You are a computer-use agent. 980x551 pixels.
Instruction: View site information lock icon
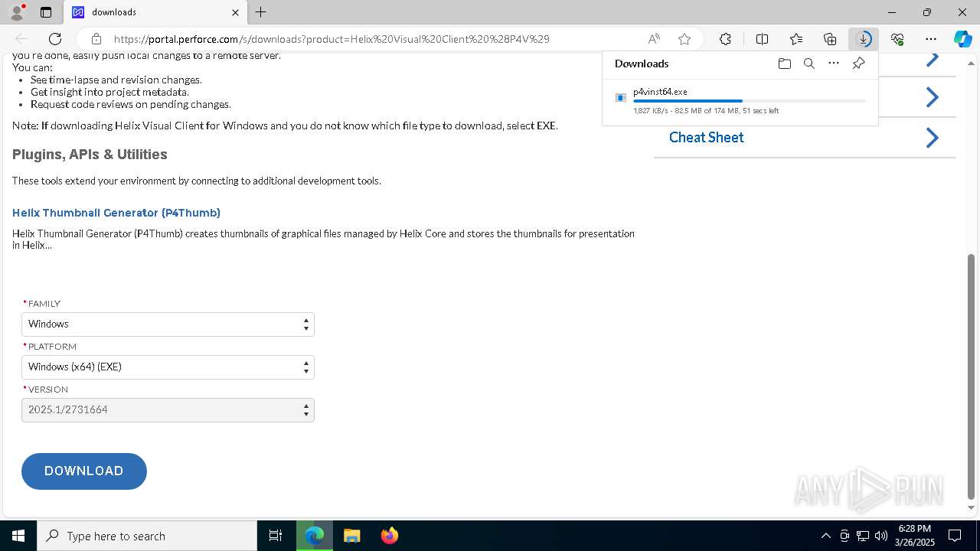pyautogui.click(x=96, y=39)
